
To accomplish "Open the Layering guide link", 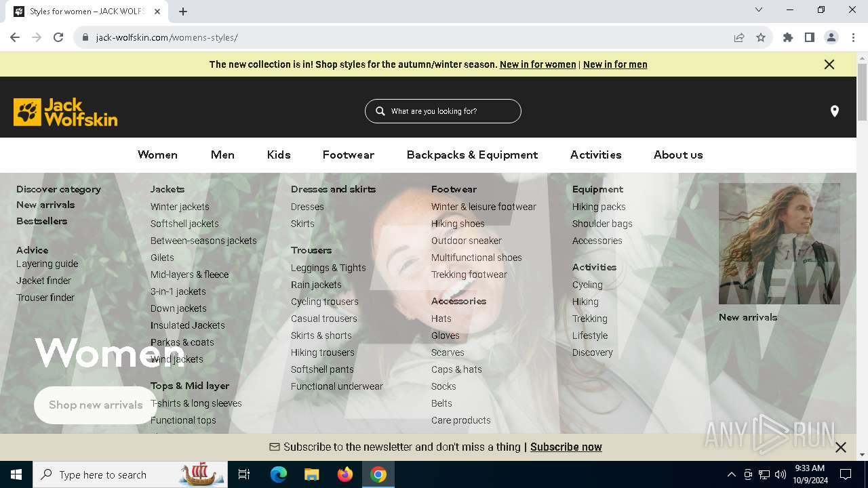I will pyautogui.click(x=47, y=264).
